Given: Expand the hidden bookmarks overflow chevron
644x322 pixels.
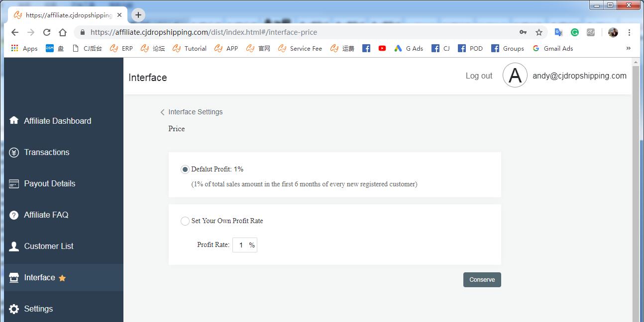Looking at the screenshot, I should [x=628, y=48].
